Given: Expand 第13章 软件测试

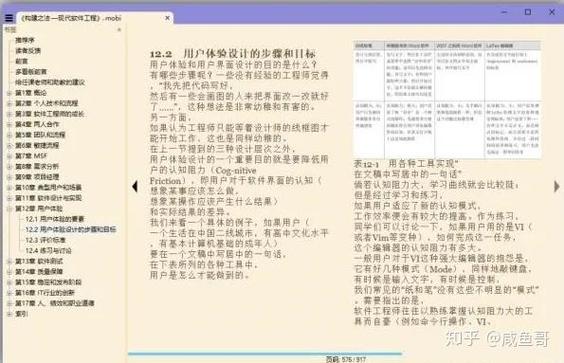Looking at the screenshot, I should point(9,261).
